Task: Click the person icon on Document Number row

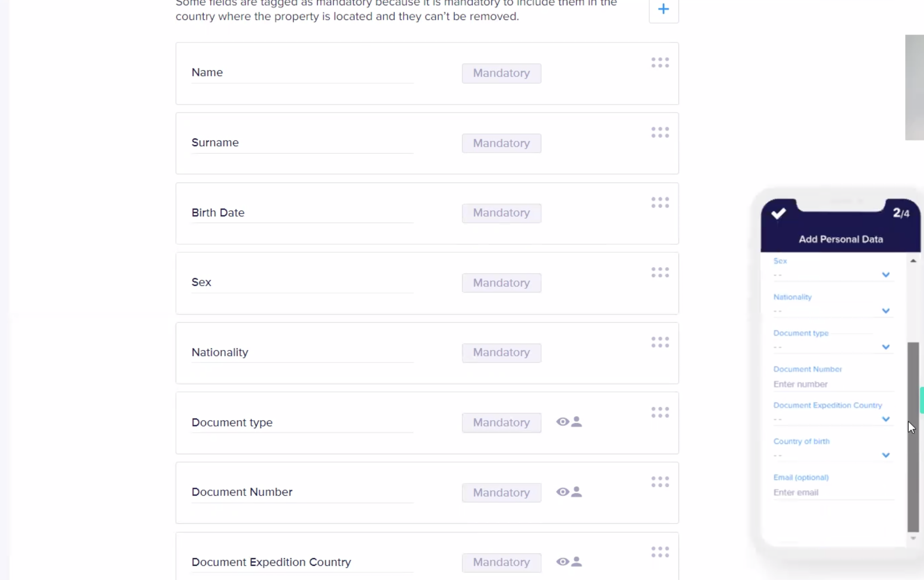Action: (x=577, y=492)
